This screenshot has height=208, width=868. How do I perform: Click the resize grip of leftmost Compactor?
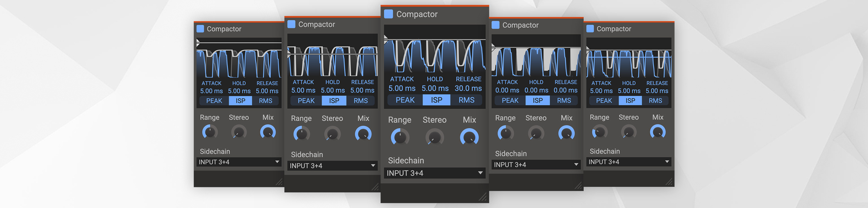point(279,182)
